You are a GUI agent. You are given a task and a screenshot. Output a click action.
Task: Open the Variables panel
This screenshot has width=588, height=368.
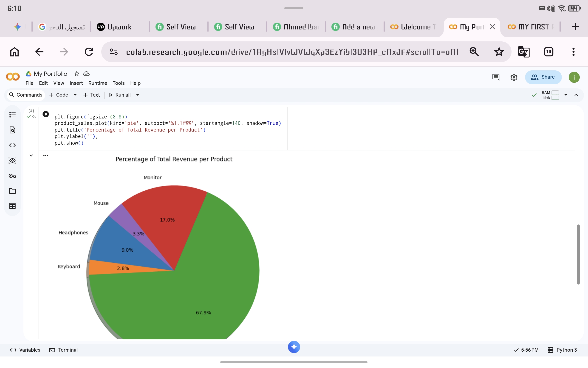(25, 350)
